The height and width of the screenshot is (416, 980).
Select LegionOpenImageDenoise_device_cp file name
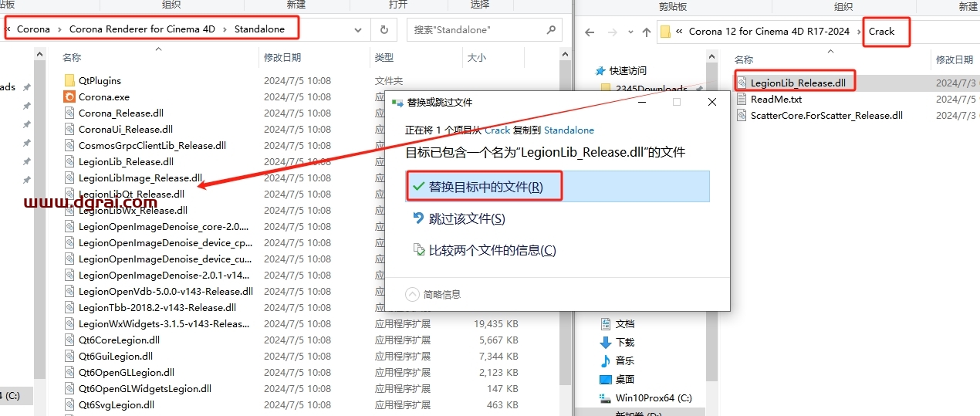165,242
